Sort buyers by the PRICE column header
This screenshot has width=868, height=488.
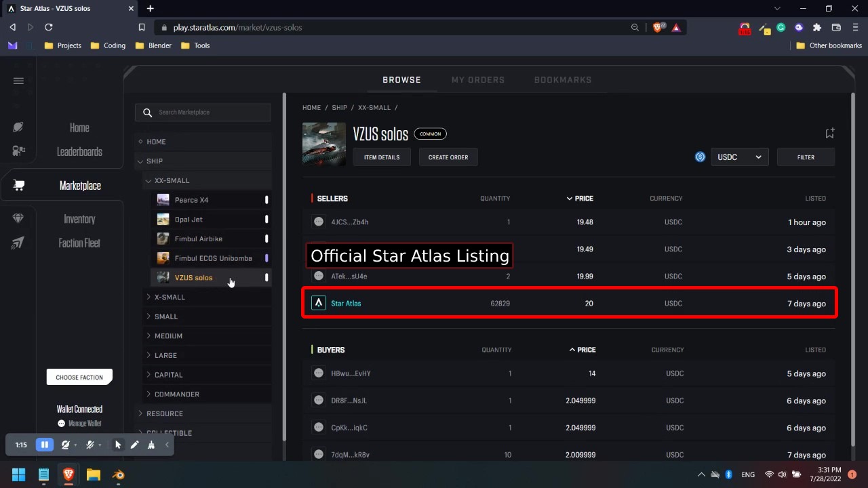coord(583,350)
